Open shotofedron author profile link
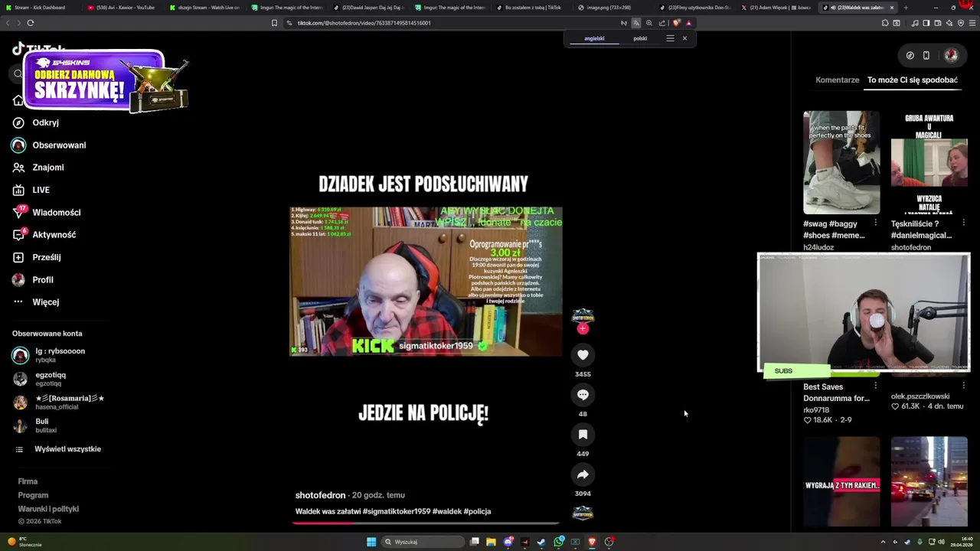The width and height of the screenshot is (980, 551). tap(320, 495)
